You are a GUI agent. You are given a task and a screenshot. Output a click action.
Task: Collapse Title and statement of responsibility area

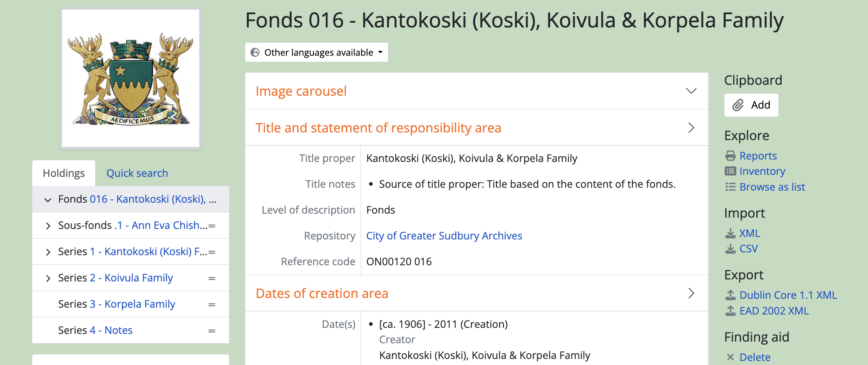tap(691, 128)
